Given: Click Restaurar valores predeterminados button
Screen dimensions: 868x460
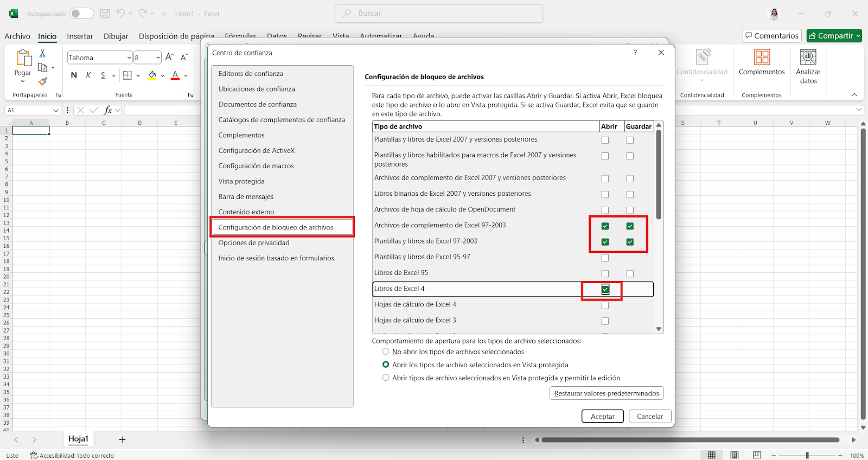Looking at the screenshot, I should 606,393.
